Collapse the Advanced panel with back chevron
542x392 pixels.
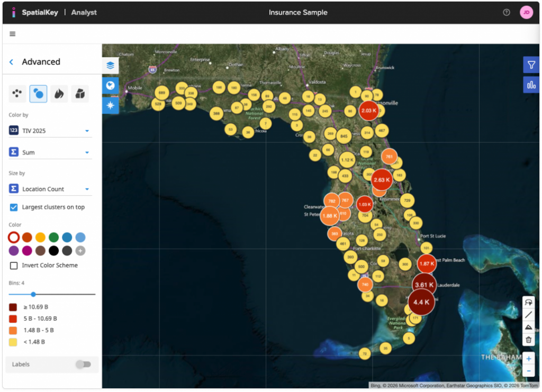click(11, 61)
